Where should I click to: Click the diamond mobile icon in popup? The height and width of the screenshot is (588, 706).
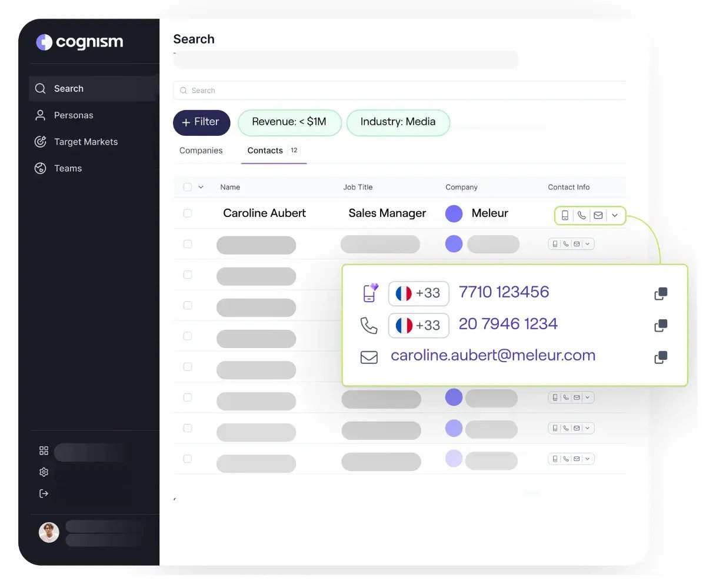tap(370, 292)
